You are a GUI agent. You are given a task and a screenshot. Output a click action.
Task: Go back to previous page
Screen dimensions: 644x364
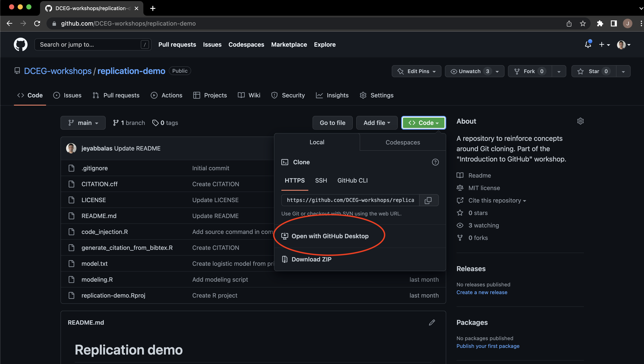point(9,23)
